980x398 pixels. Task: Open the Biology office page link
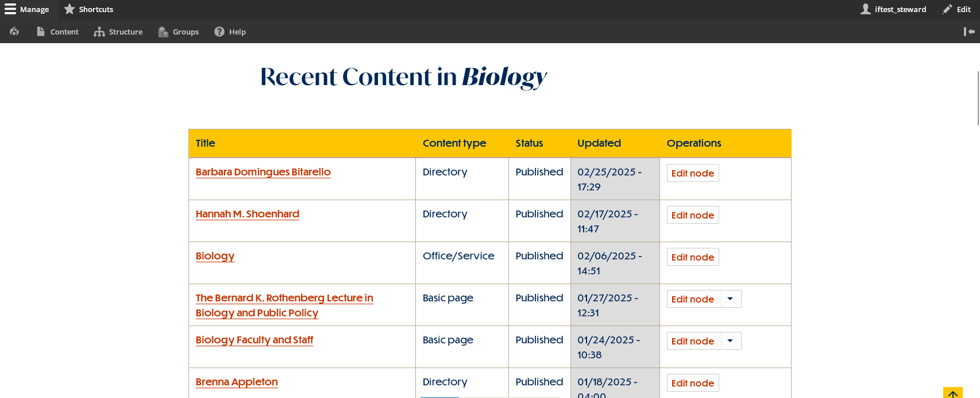coord(215,256)
